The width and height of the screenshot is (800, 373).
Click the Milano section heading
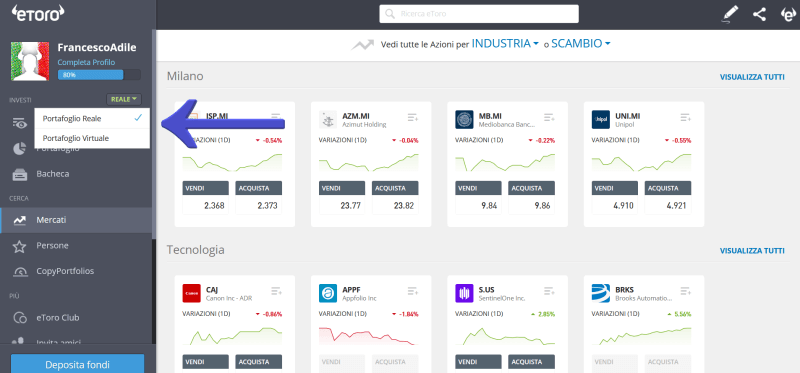[x=185, y=76]
